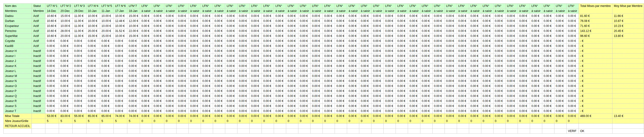644x137 pixels.
Task: Select the VERIF OK cell
Action: [595, 131]
